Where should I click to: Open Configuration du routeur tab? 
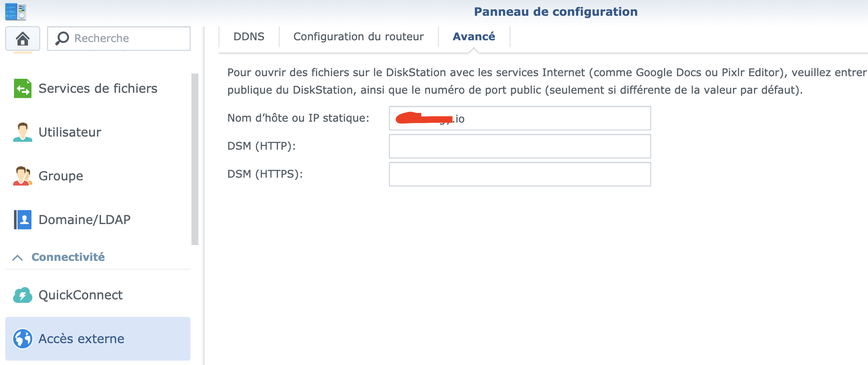(358, 37)
